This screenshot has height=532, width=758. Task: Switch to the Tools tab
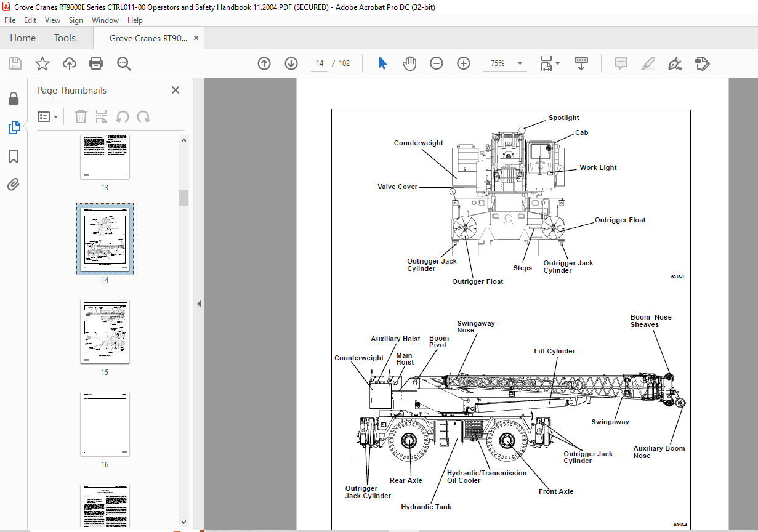(65, 38)
